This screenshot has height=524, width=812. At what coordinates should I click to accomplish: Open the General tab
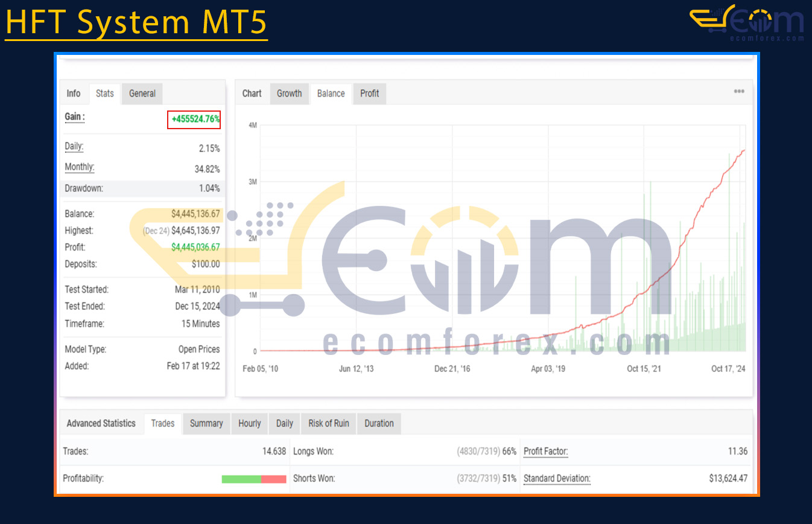(x=142, y=94)
